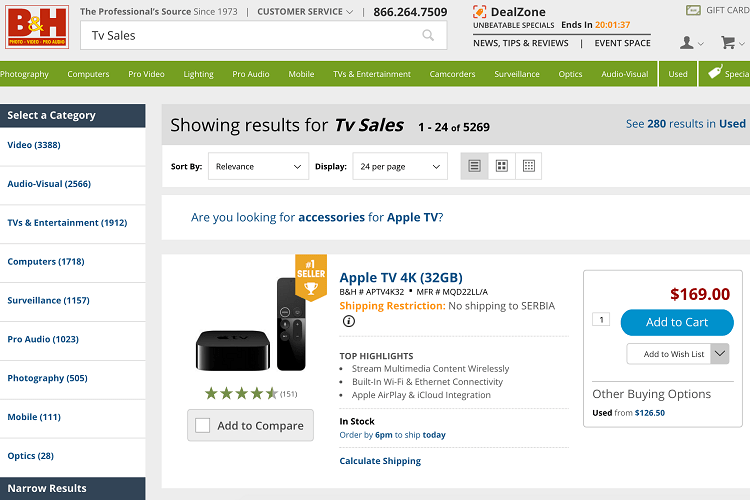Viewport: 750px width, 500px height.
Task: Open the Used tab
Action: coord(678,74)
